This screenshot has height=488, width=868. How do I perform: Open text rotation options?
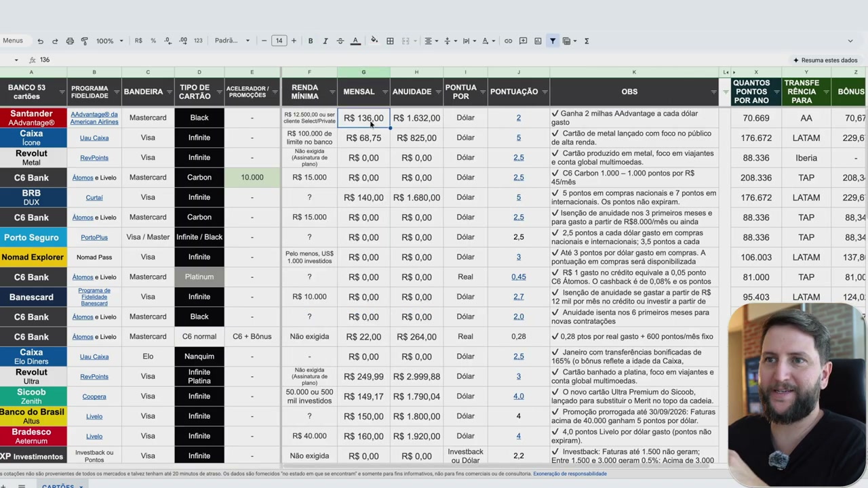coord(487,41)
